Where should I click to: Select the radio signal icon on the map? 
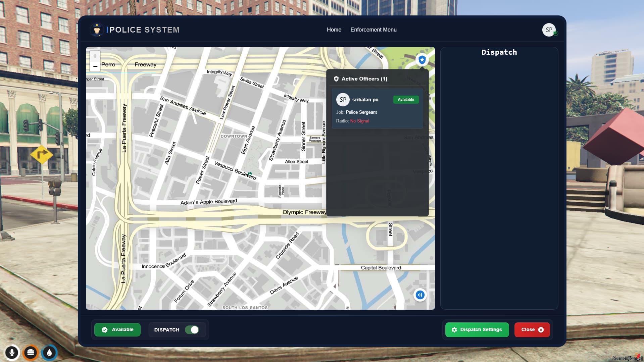pyautogui.click(x=420, y=295)
